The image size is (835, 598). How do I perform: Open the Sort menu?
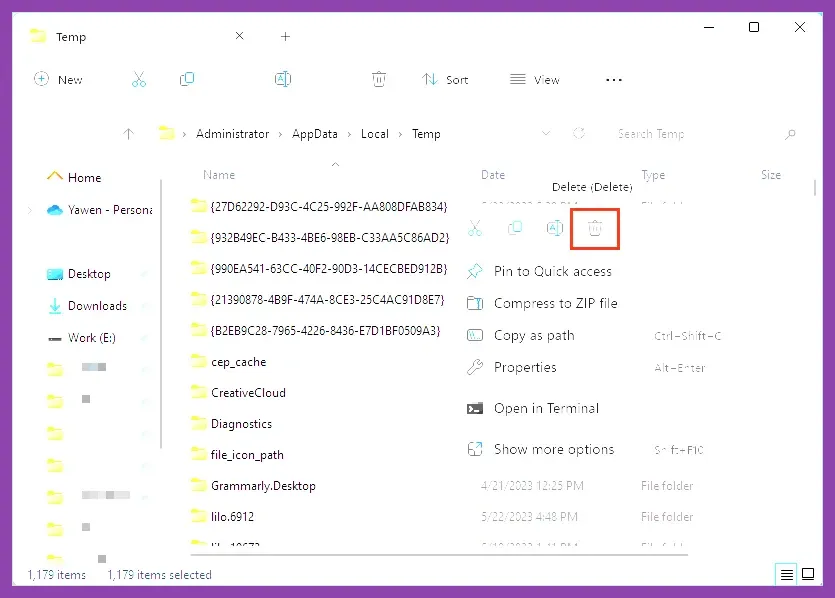[x=445, y=80]
